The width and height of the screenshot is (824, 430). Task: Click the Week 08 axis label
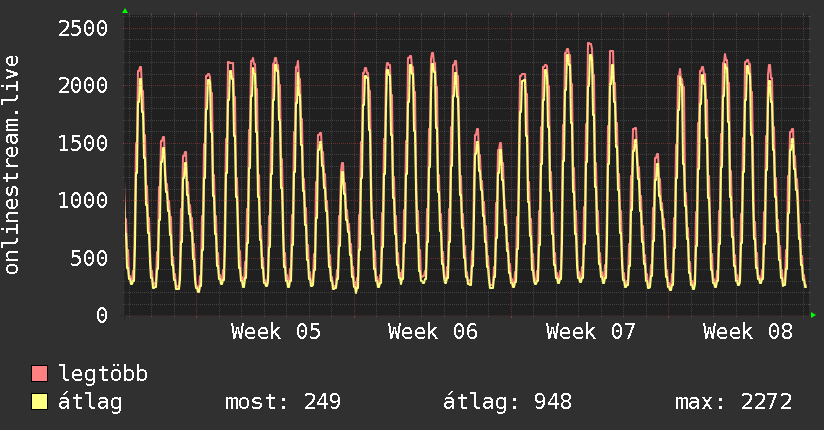point(748,332)
